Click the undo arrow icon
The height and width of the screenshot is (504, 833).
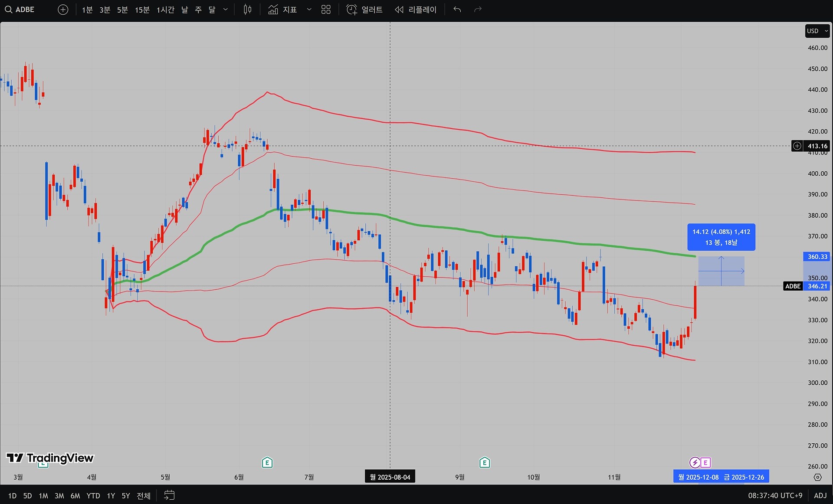457,10
